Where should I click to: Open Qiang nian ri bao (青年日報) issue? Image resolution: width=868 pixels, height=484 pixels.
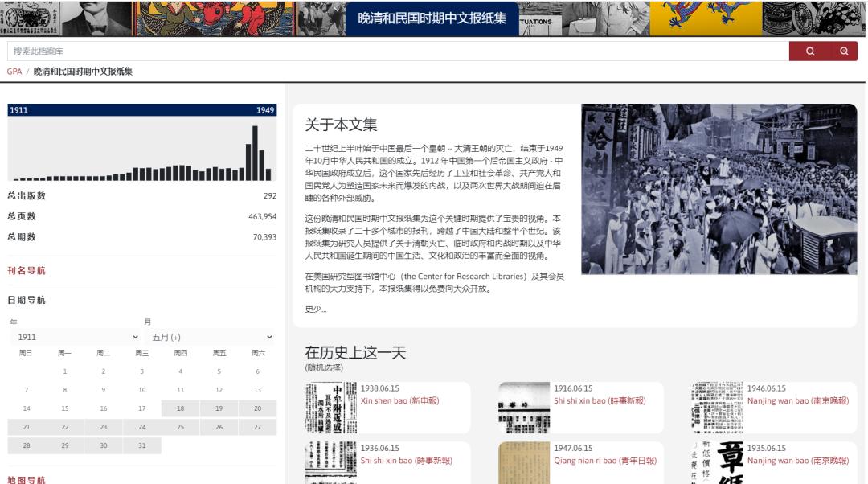(x=606, y=461)
